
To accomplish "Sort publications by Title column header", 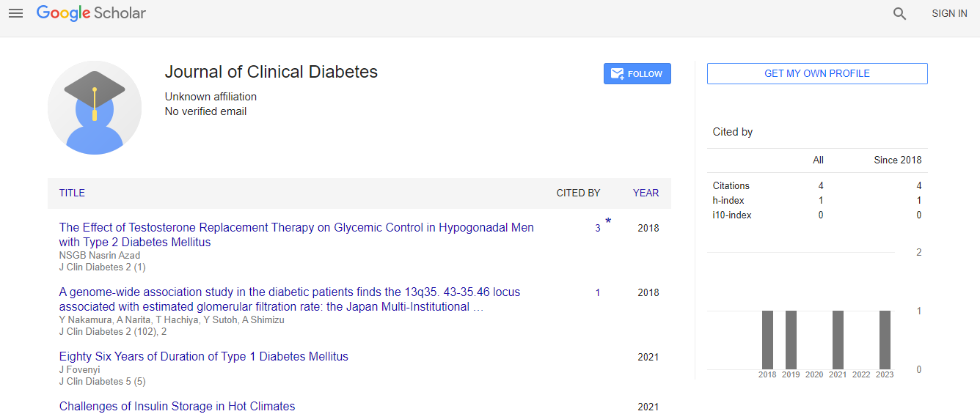I will [x=72, y=193].
